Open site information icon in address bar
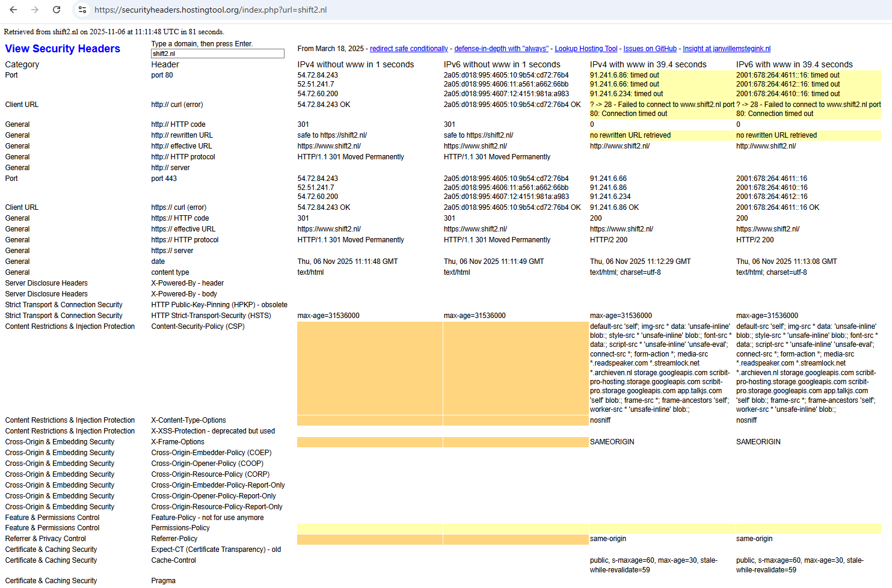This screenshot has width=892, height=588. coord(82,10)
